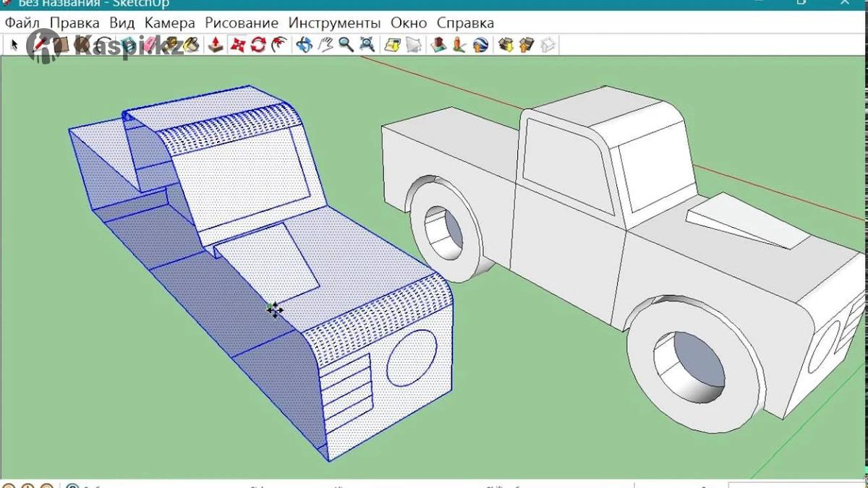Choose the Rotate tool
The width and height of the screenshot is (868, 488).
[258, 45]
